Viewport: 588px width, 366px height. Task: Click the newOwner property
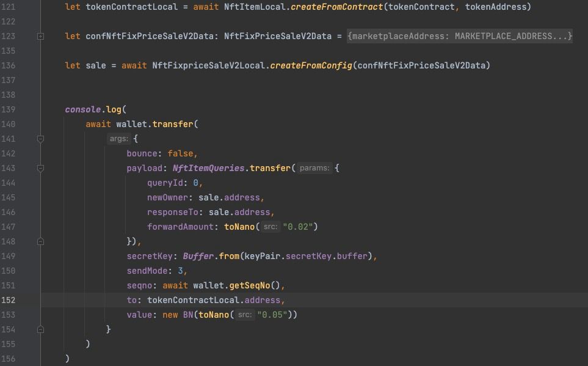167,197
